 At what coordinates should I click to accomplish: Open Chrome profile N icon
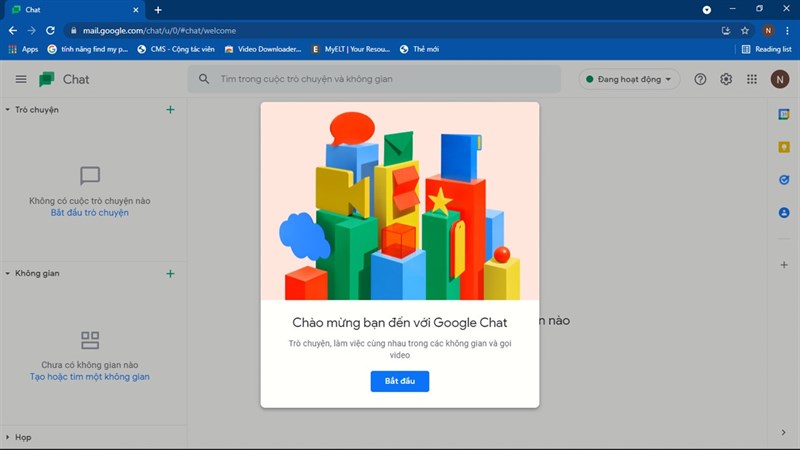[x=768, y=31]
